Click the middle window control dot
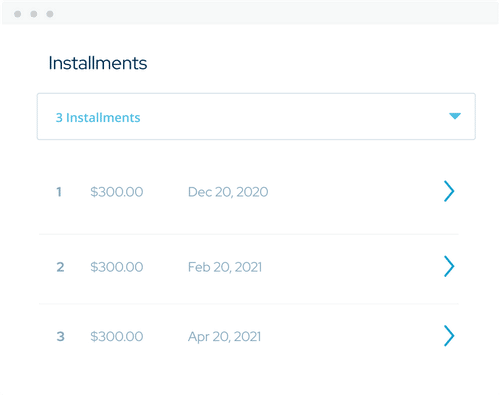The width and height of the screenshot is (500, 395). pos(34,14)
